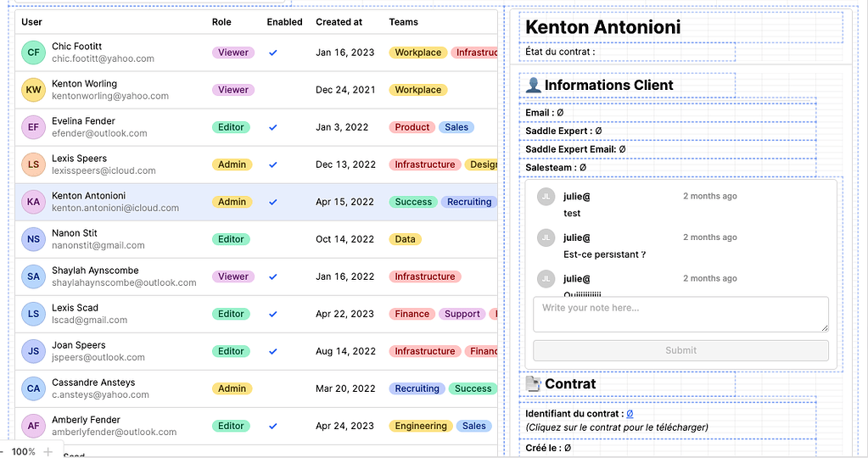Click the JL avatar on the 'test' note

(x=546, y=197)
